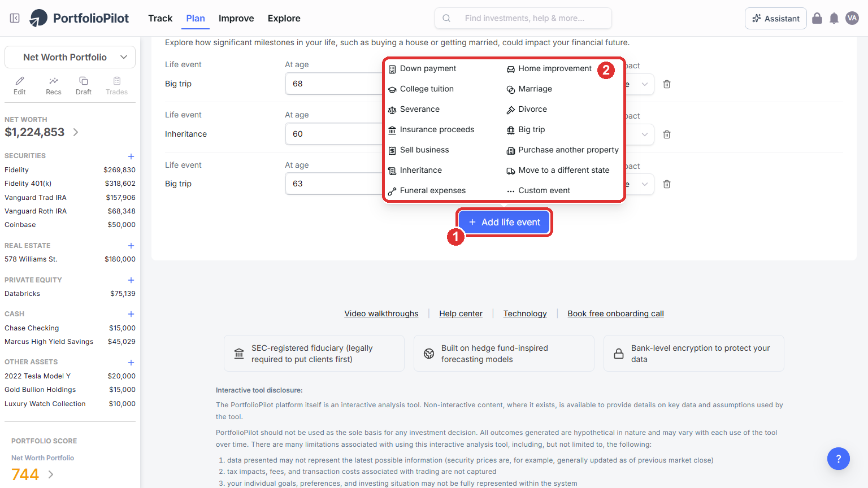Open the Fidelity 401(k) account
Image resolution: width=868 pixels, height=488 pixels.
pyautogui.click(x=70, y=184)
